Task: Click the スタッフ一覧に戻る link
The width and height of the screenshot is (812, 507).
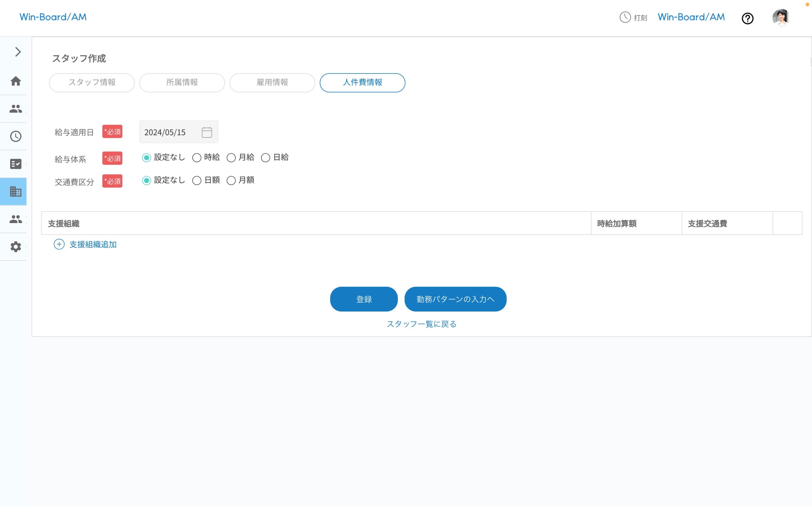Action: coord(422,324)
